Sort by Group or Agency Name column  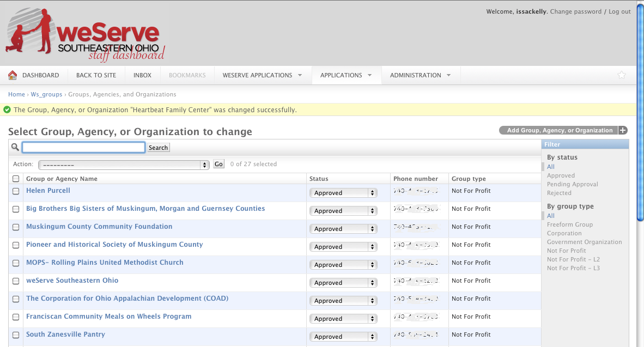(x=62, y=179)
